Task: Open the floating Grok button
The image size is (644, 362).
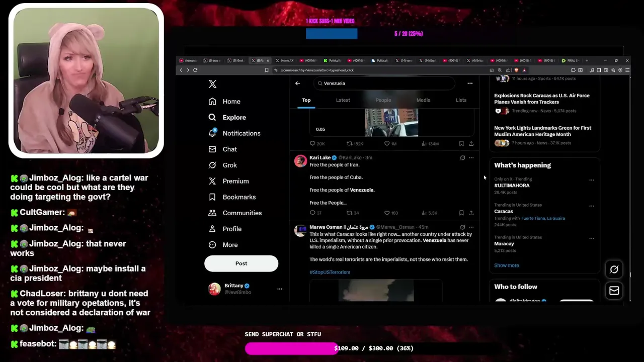Action: 614,269
